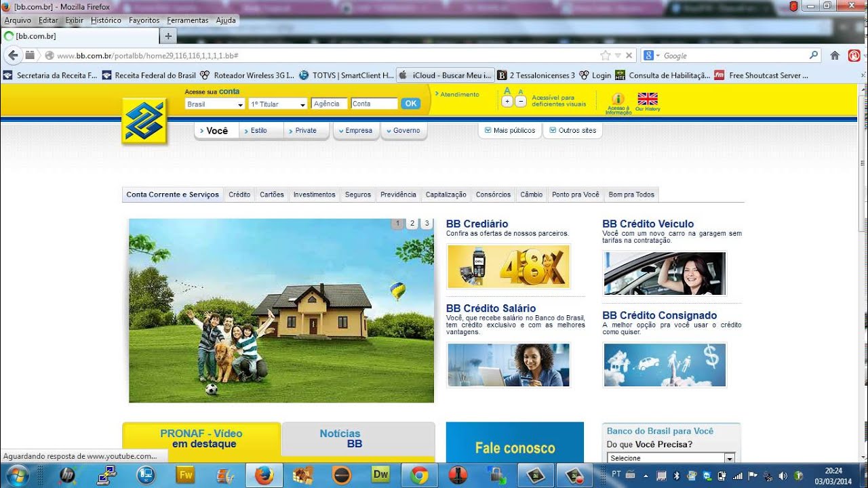
Task: Open the Histórico menu
Action: (x=106, y=20)
